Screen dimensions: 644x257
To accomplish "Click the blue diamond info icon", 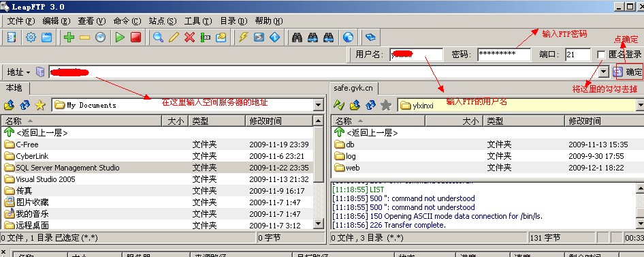I will coord(274,37).
